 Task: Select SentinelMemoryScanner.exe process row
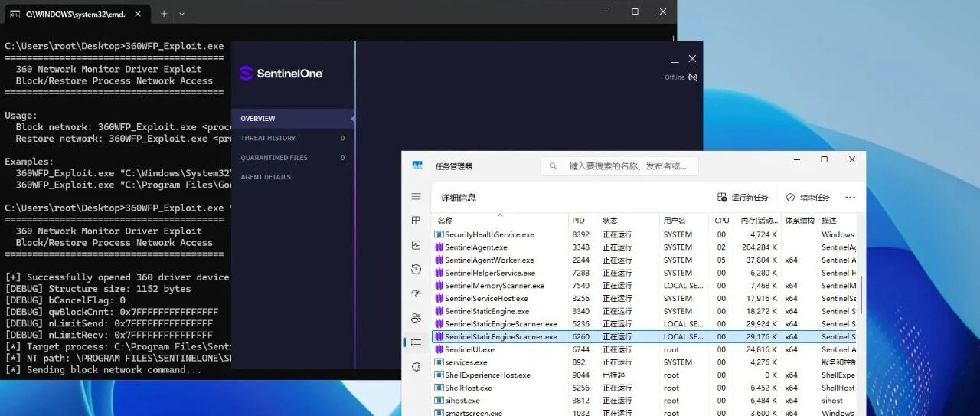point(645,286)
